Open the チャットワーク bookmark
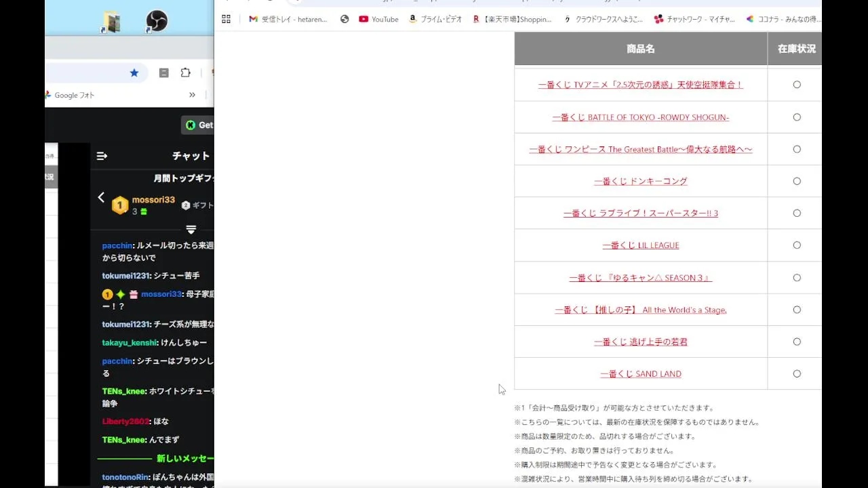 point(694,19)
